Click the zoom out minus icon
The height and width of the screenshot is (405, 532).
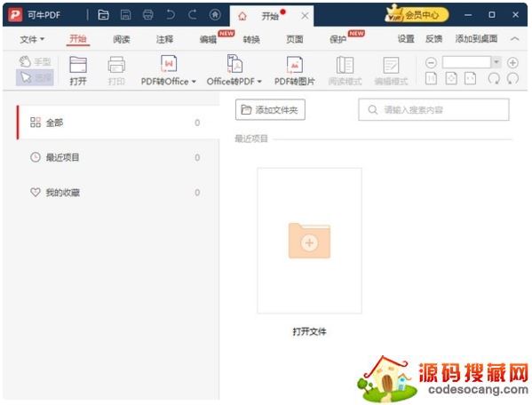(x=431, y=63)
